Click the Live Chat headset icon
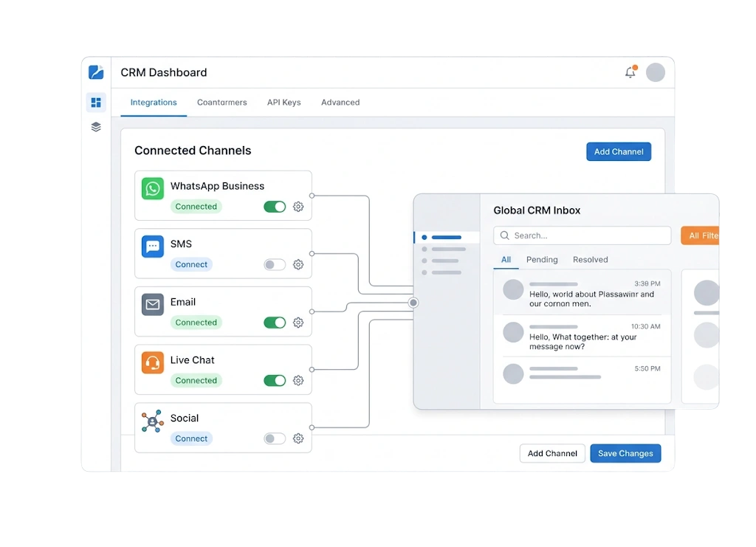This screenshot has width=756, height=547. 152,362
